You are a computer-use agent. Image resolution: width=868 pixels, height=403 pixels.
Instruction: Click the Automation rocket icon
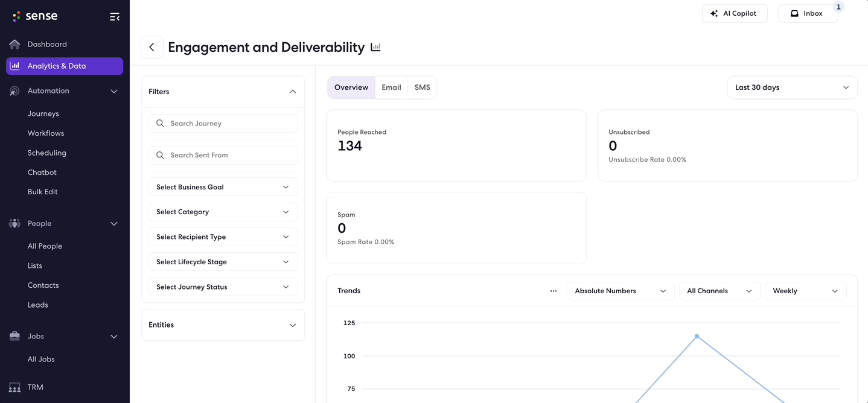pyautogui.click(x=15, y=91)
